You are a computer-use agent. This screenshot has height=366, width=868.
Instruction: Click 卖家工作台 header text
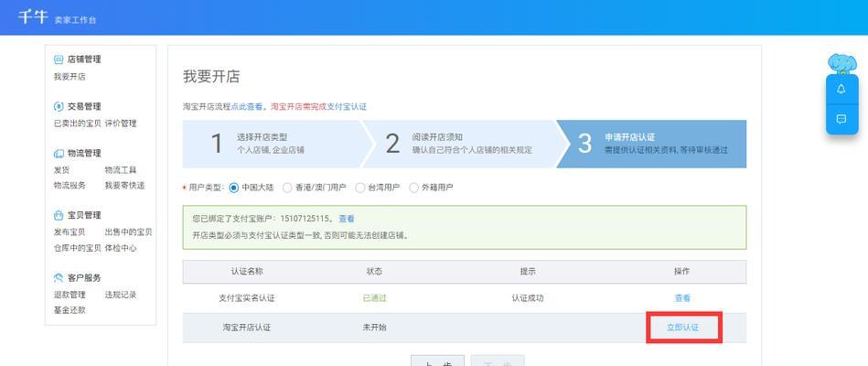(x=75, y=20)
